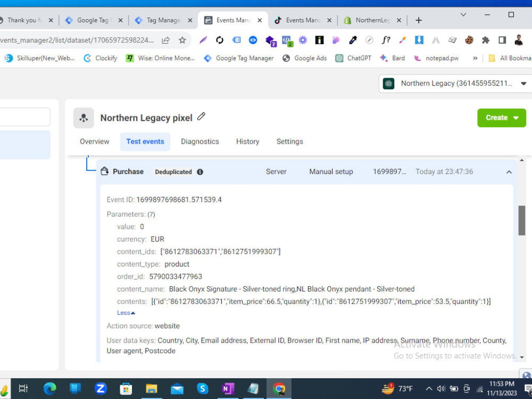Image resolution: width=532 pixels, height=399 pixels.
Task: Open the EditThisCookie cookie extension
Action: coord(469,40)
